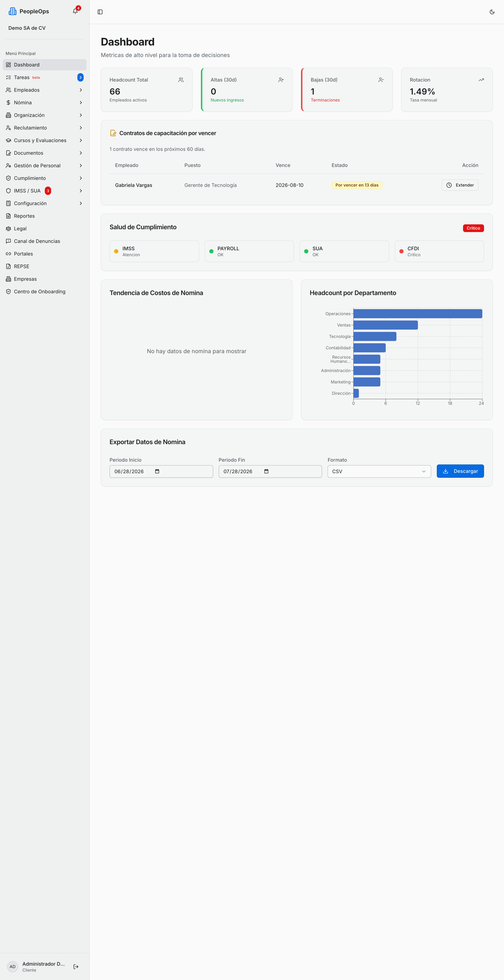
Task: Expand the Organización submenu chevron
Action: [x=81, y=115]
